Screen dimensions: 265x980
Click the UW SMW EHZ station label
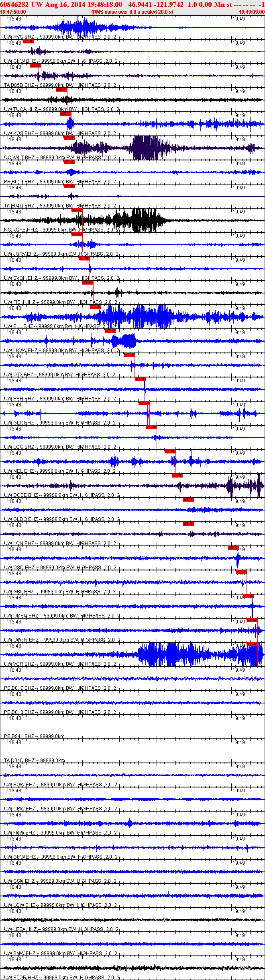[20, 953]
